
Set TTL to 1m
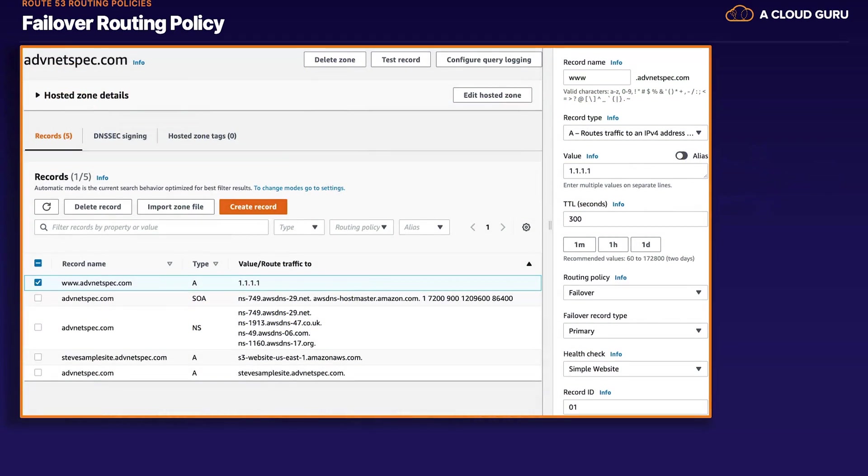(579, 244)
